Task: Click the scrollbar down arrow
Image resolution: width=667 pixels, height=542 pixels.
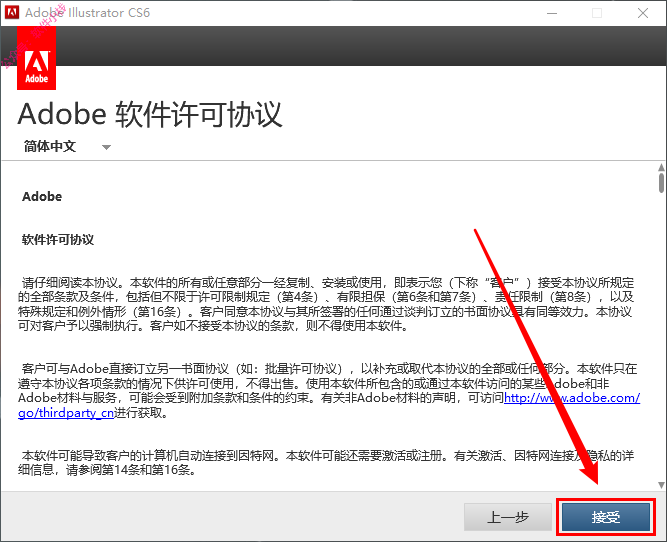Action: [661, 485]
